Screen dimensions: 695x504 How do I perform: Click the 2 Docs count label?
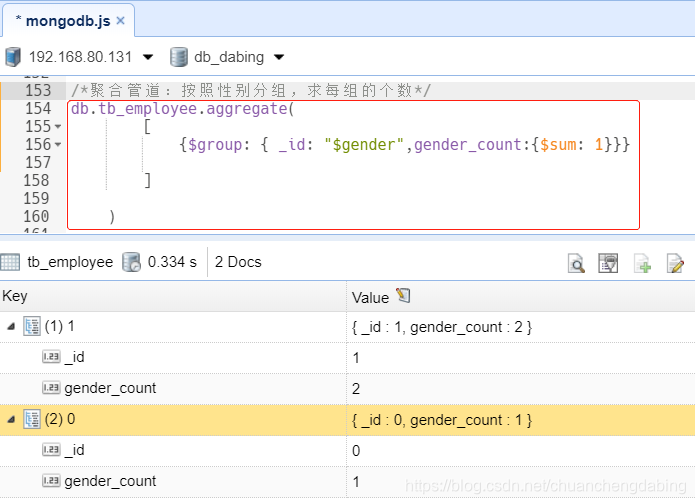coord(238,262)
